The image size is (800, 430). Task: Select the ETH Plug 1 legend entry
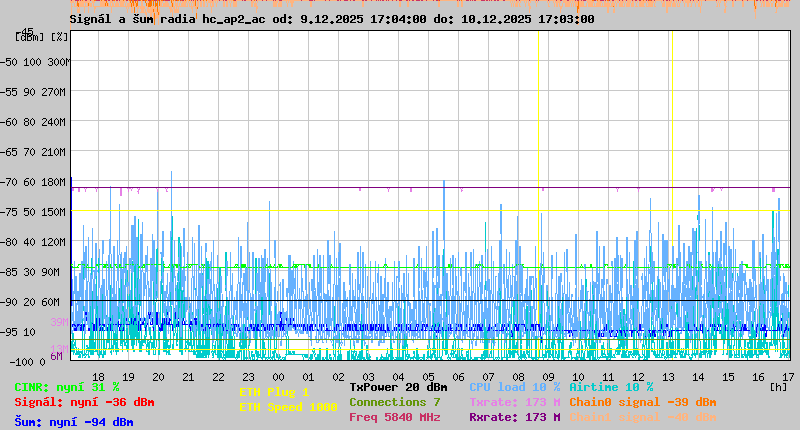point(274,392)
